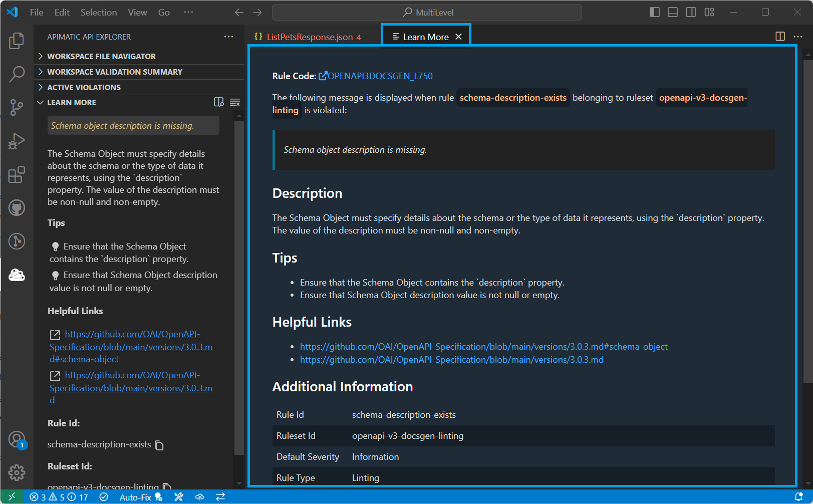This screenshot has height=504, width=813.
Task: Open the second sidebar 3.0.3.md GitHub link
Action: click(x=131, y=388)
